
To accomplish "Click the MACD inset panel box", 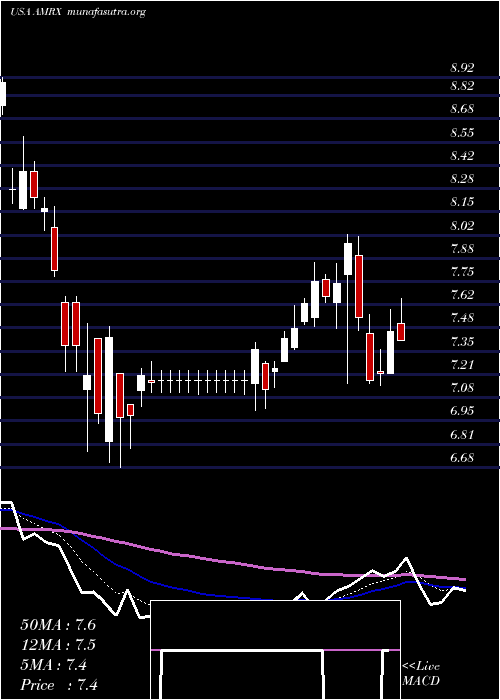I will [x=275, y=650].
